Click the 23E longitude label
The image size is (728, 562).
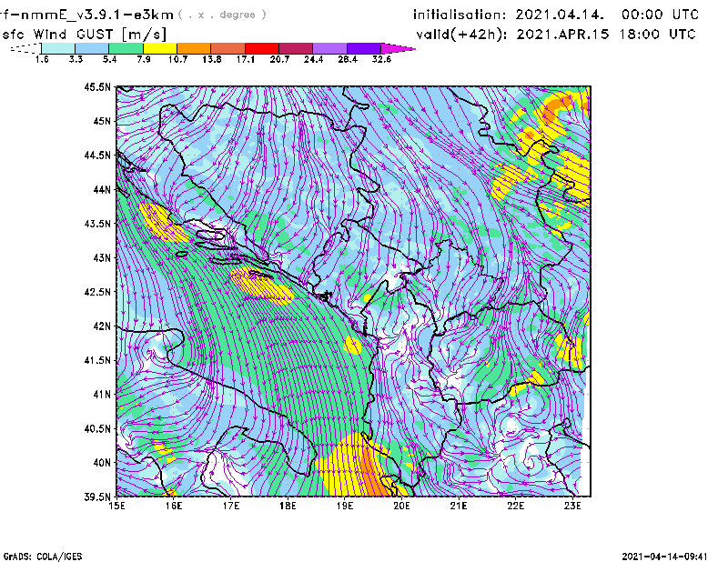(x=572, y=506)
